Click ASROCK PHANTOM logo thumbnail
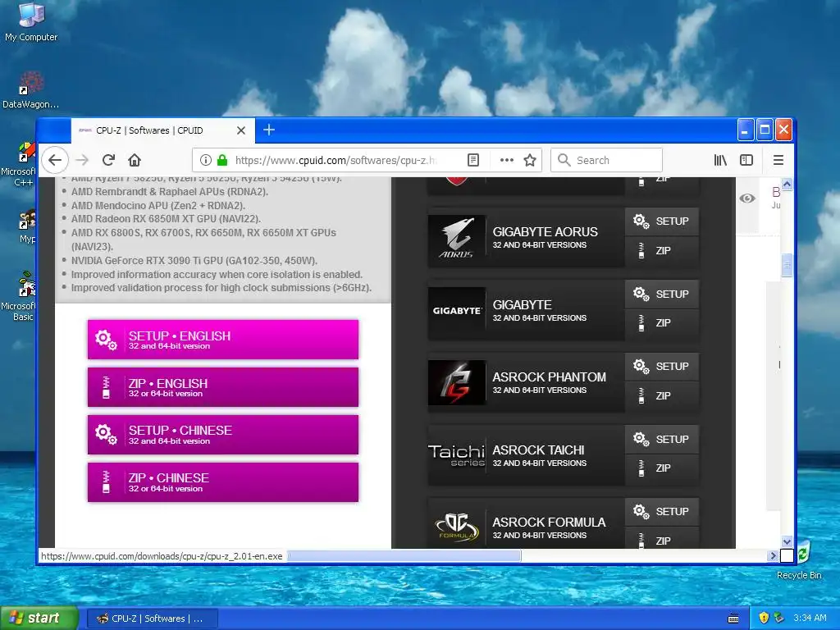The height and width of the screenshot is (630, 840). tap(456, 382)
